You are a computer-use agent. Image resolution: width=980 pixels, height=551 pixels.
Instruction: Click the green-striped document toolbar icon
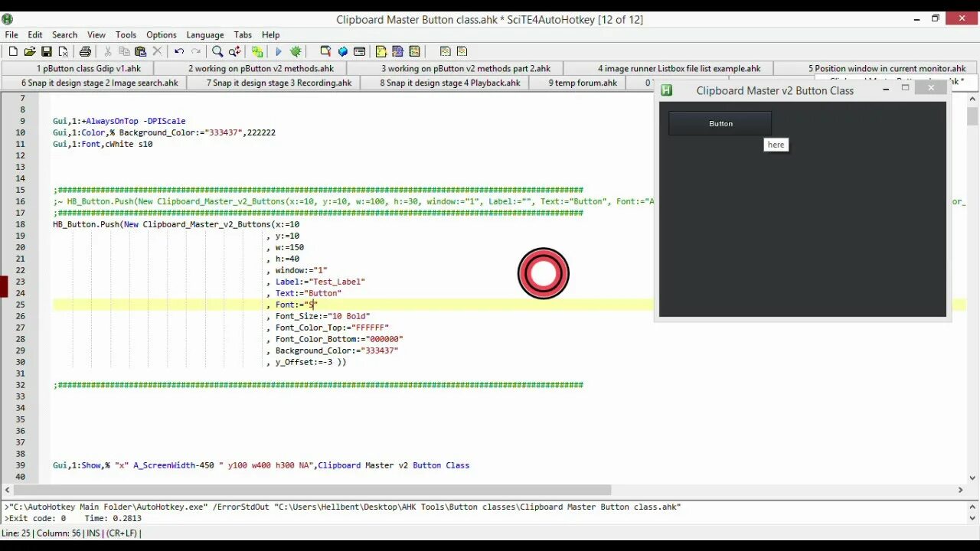(x=414, y=51)
